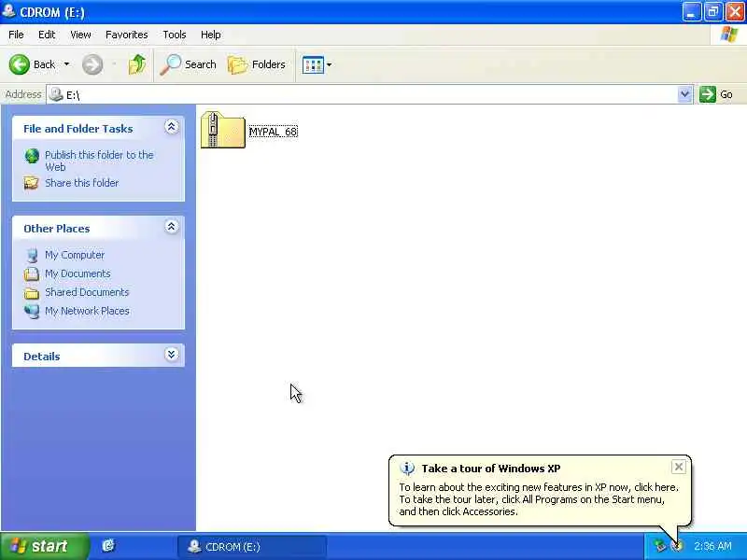Close the CDROM (E:) window
The image size is (747, 560).
[735, 12]
